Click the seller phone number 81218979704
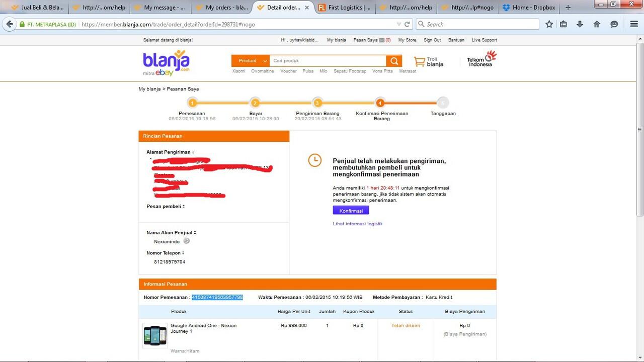Image resolution: width=644 pixels, height=362 pixels. coord(170,262)
